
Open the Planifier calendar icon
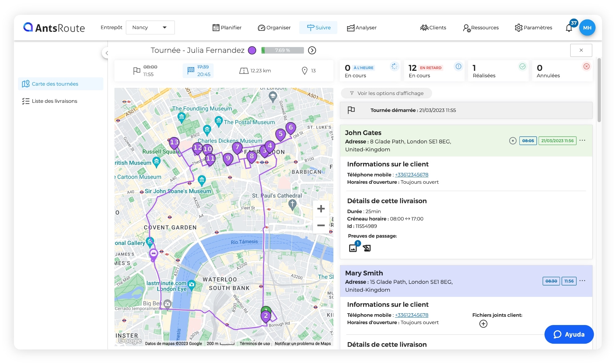(x=216, y=28)
